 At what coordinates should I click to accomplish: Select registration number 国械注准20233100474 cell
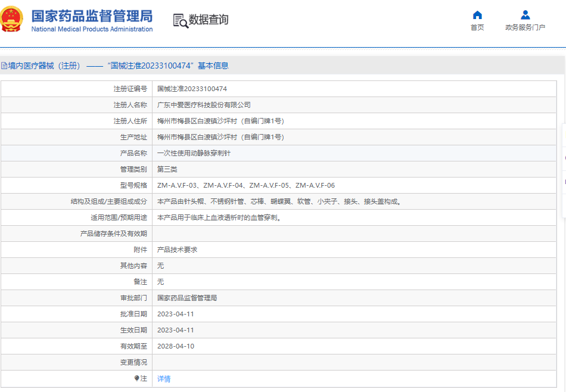(x=192, y=89)
